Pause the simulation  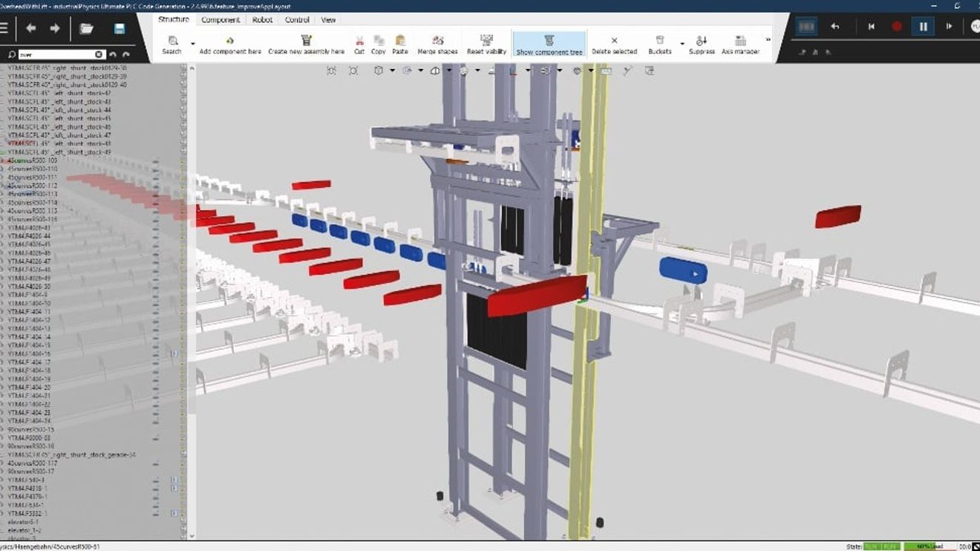923,27
